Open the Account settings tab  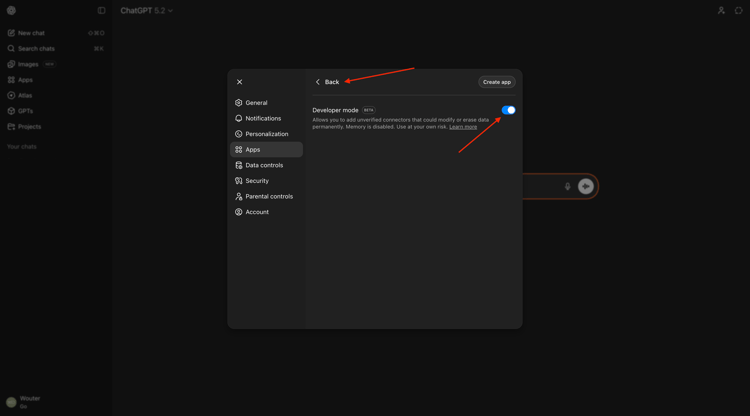click(266, 212)
